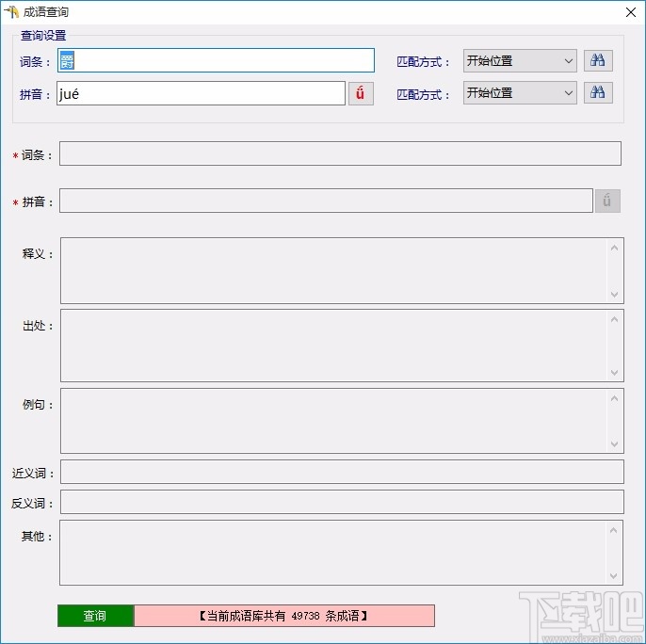
Task: Click the 释义 scrollbar down arrow
Action: coord(614,294)
